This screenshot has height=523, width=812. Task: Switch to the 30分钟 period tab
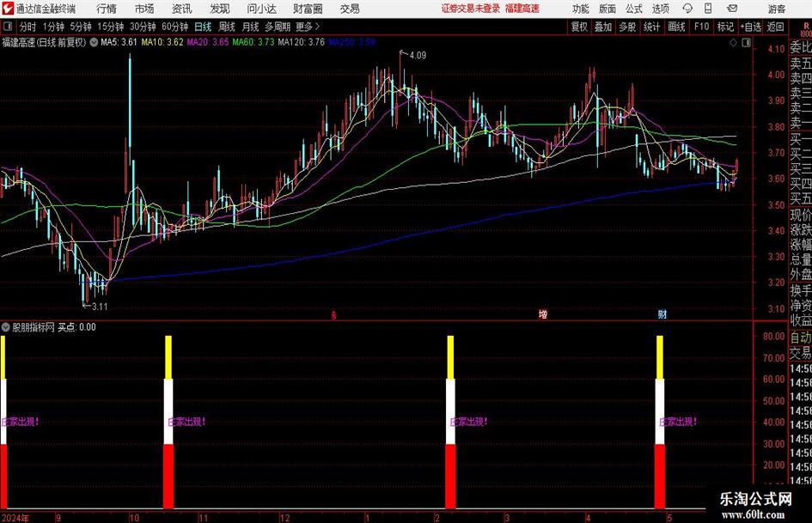(x=143, y=27)
